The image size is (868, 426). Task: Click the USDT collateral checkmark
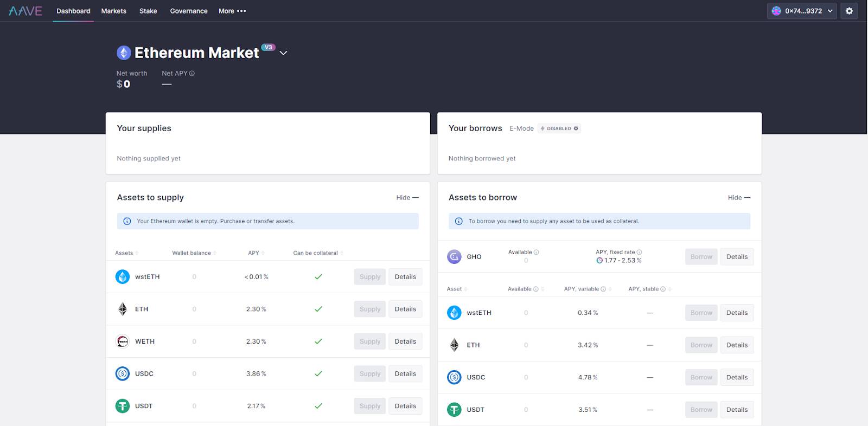click(x=318, y=406)
